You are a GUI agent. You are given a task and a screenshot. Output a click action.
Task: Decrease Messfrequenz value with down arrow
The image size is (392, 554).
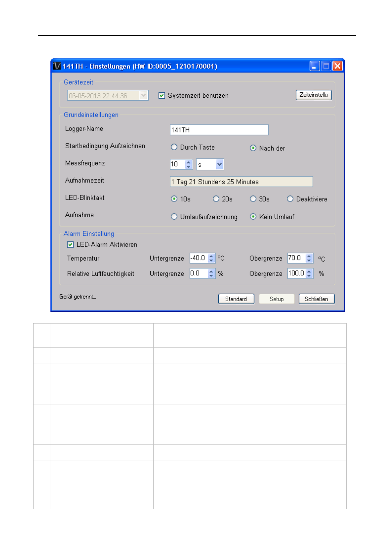(x=188, y=167)
